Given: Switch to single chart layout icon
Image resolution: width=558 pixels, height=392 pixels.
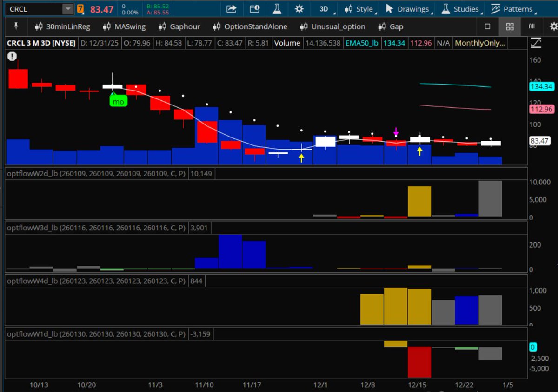Looking at the screenshot, I should [487, 26].
